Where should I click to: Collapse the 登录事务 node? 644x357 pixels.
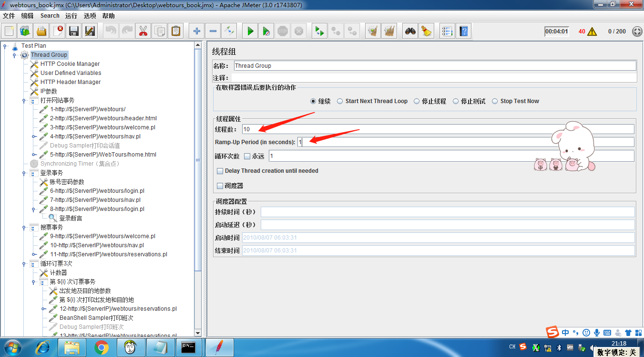(24, 173)
